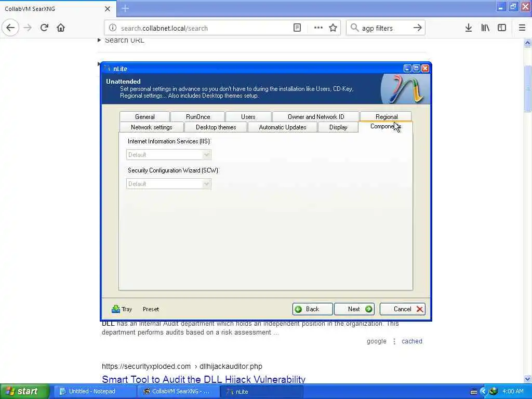Click the browser vertical scrollbar thumb

click(527, 88)
